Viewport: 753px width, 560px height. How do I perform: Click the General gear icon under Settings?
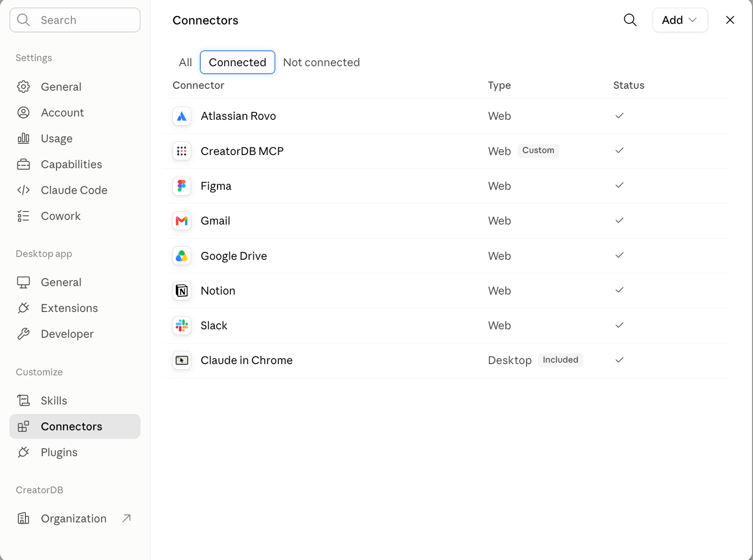[x=24, y=86]
